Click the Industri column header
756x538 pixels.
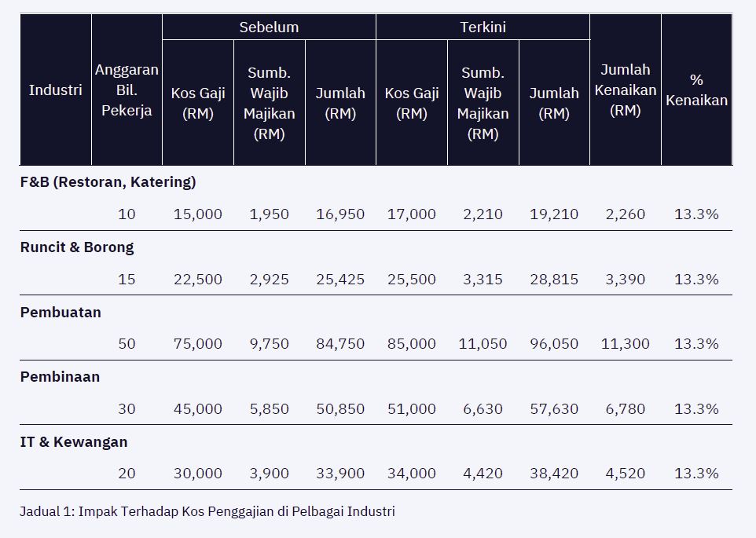[x=55, y=90]
